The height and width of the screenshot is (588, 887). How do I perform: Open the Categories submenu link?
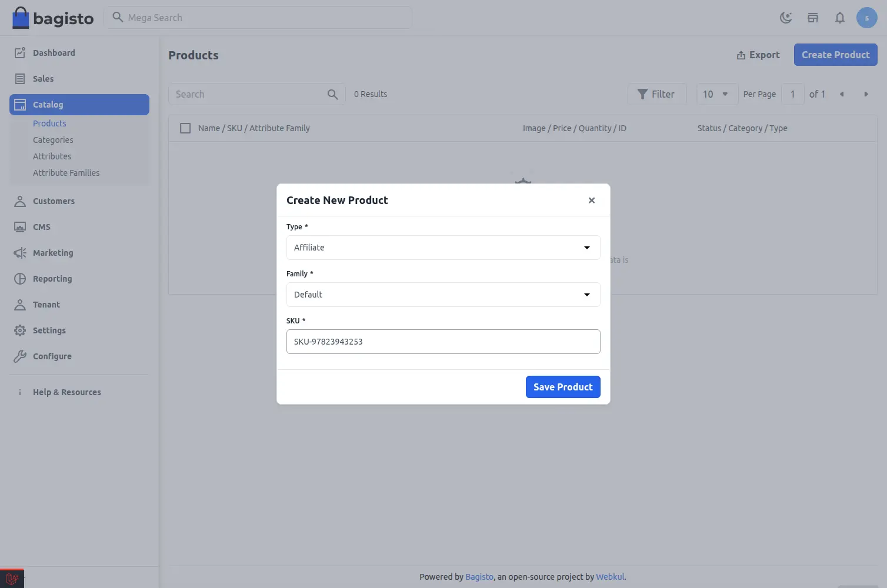click(53, 140)
